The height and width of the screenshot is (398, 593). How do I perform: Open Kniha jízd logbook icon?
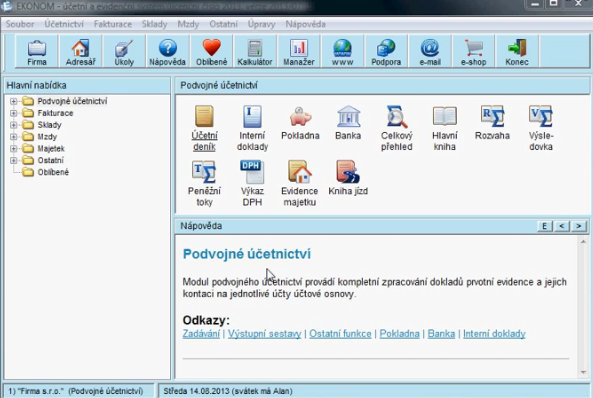click(348, 177)
